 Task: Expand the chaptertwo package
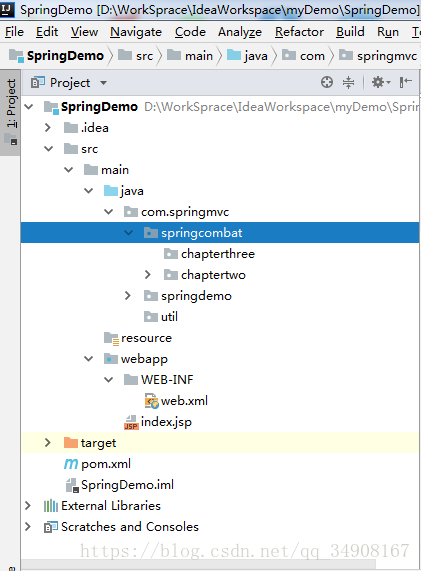pyautogui.click(x=147, y=275)
